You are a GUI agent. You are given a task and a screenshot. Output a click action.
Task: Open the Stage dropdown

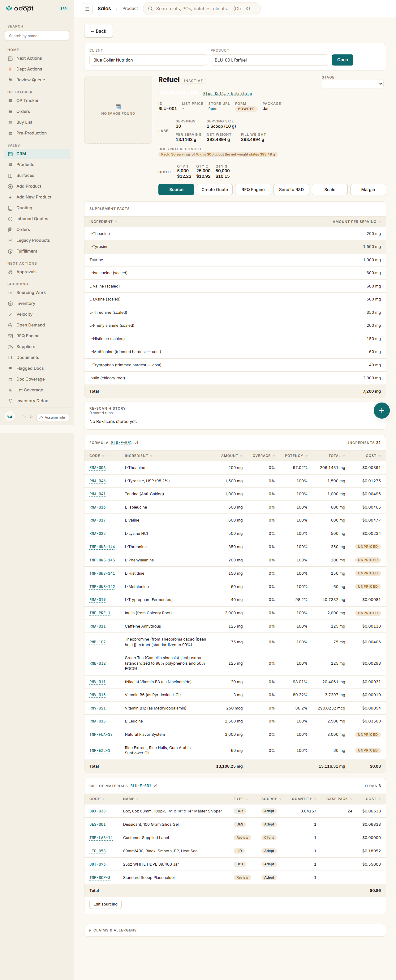click(352, 84)
